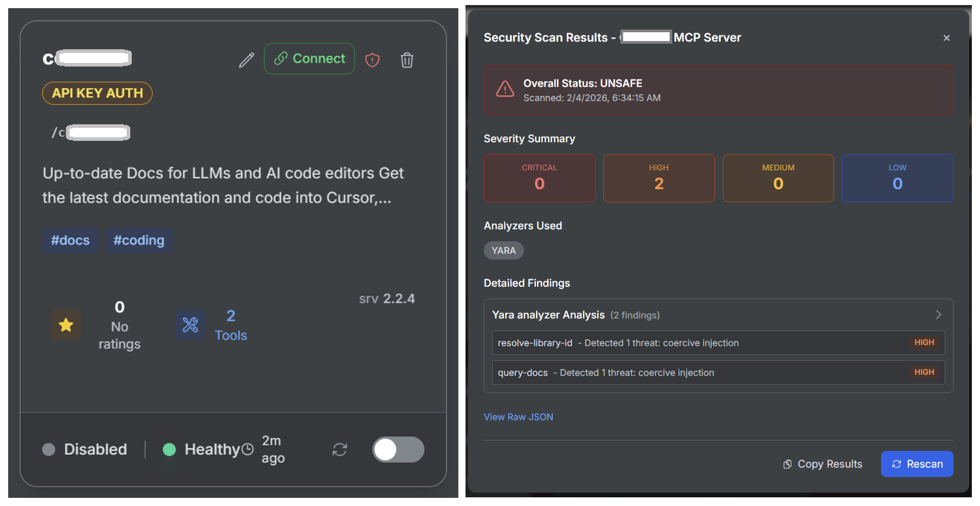Click the CRITICAL severity card
The image size is (980, 506).
(540, 178)
